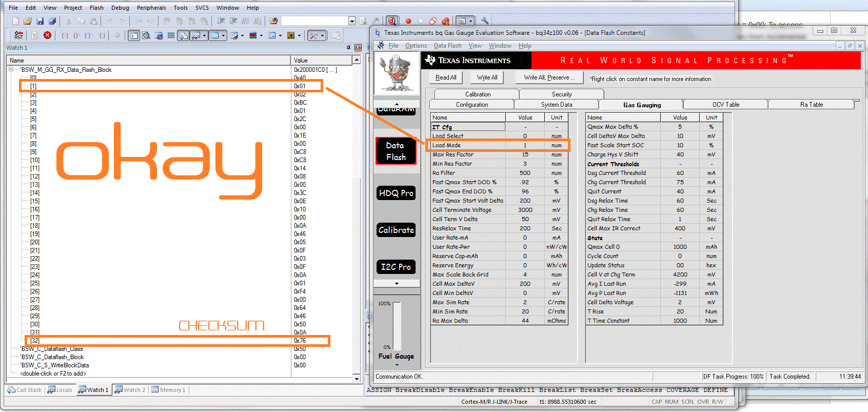The width and height of the screenshot is (868, 412).
Task: Open the Symbols window icon
Action: [x=159, y=35]
